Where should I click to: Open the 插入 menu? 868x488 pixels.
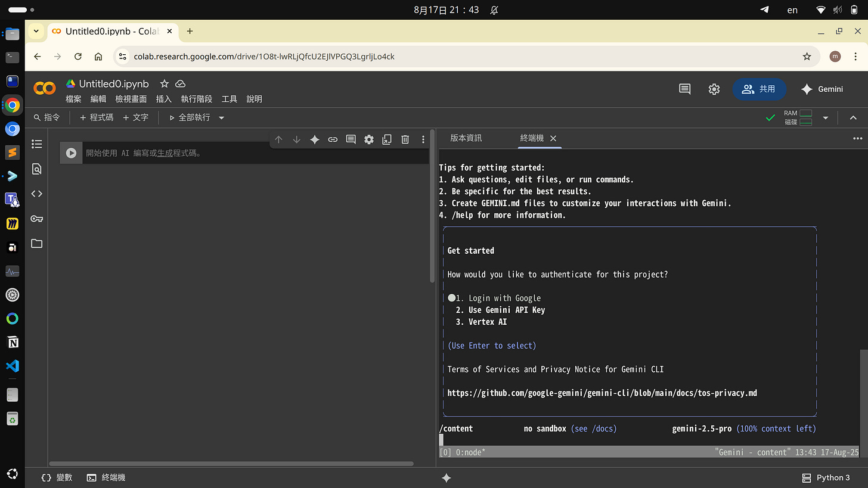163,99
